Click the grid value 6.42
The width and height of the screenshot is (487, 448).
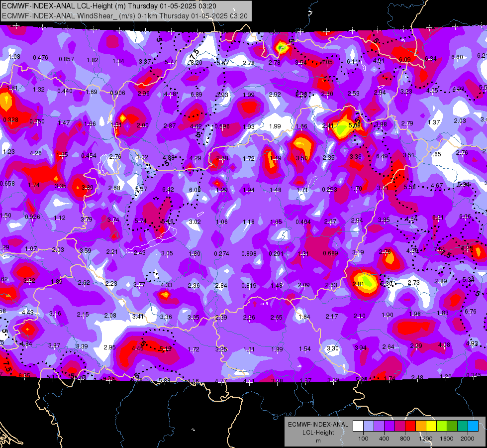tap(168, 189)
